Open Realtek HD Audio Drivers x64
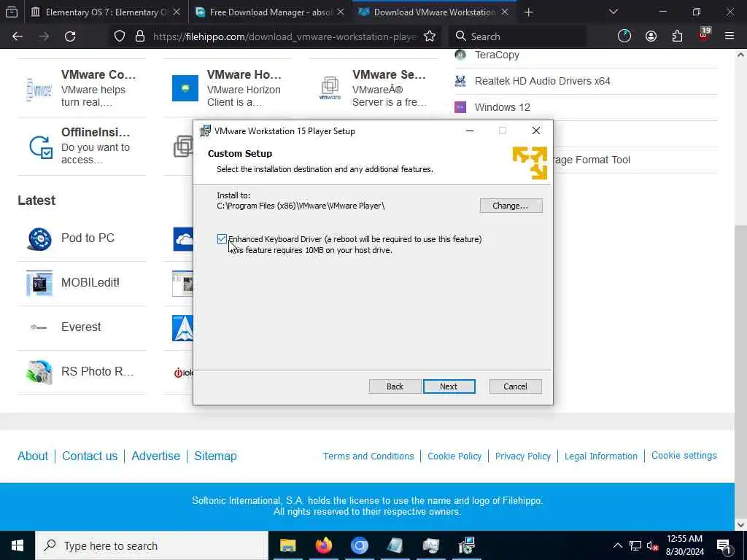This screenshot has width=747, height=560. click(542, 81)
